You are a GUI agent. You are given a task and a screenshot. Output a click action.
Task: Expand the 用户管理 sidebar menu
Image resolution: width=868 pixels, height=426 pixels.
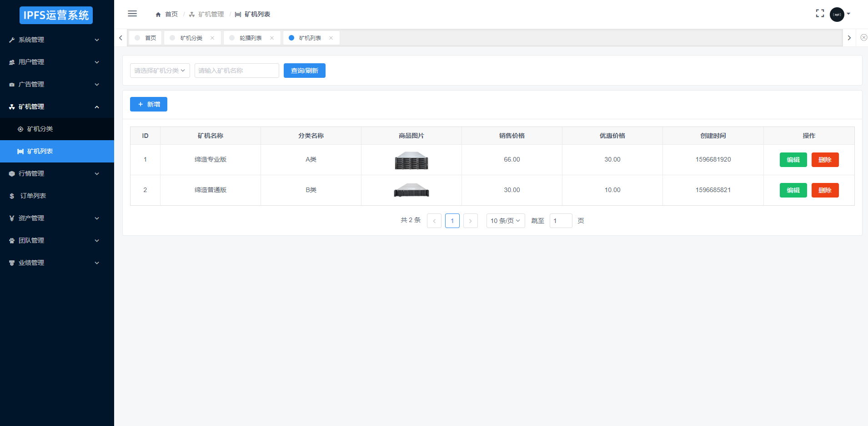coord(55,62)
